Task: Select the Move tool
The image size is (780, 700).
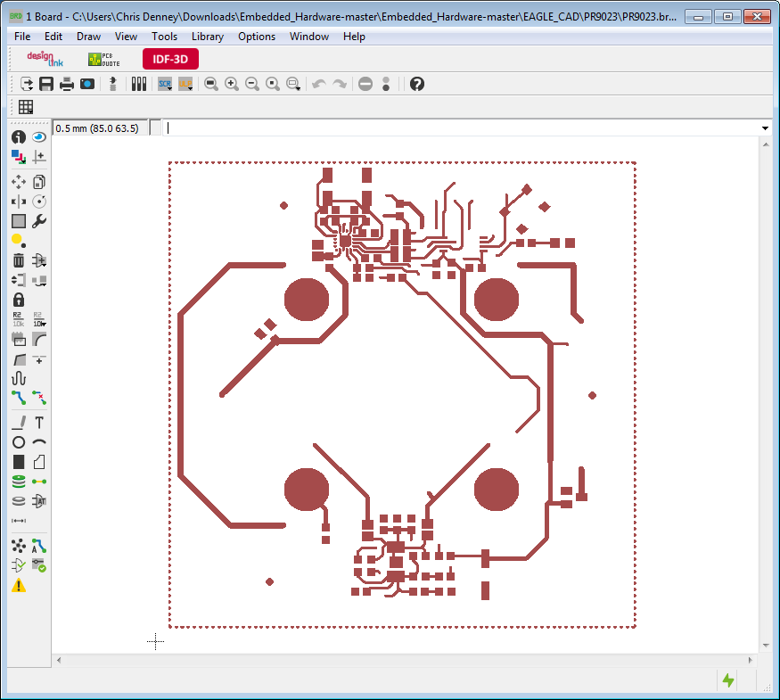Action: point(19,182)
